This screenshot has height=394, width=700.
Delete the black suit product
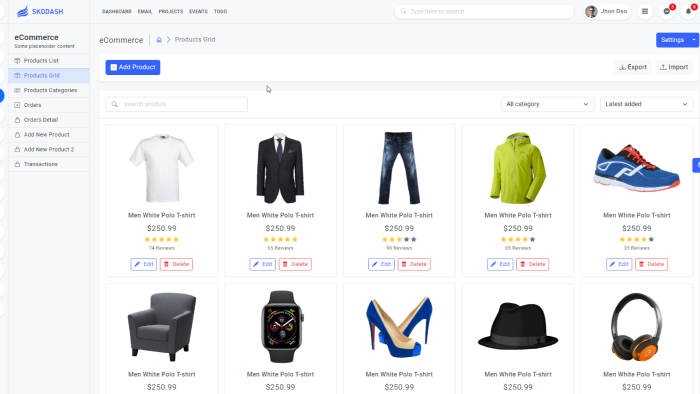click(295, 264)
